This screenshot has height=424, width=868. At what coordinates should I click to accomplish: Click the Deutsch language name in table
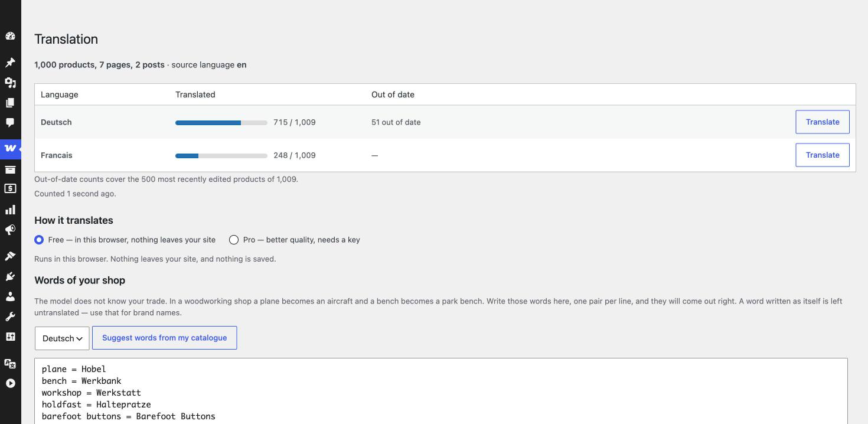56,122
